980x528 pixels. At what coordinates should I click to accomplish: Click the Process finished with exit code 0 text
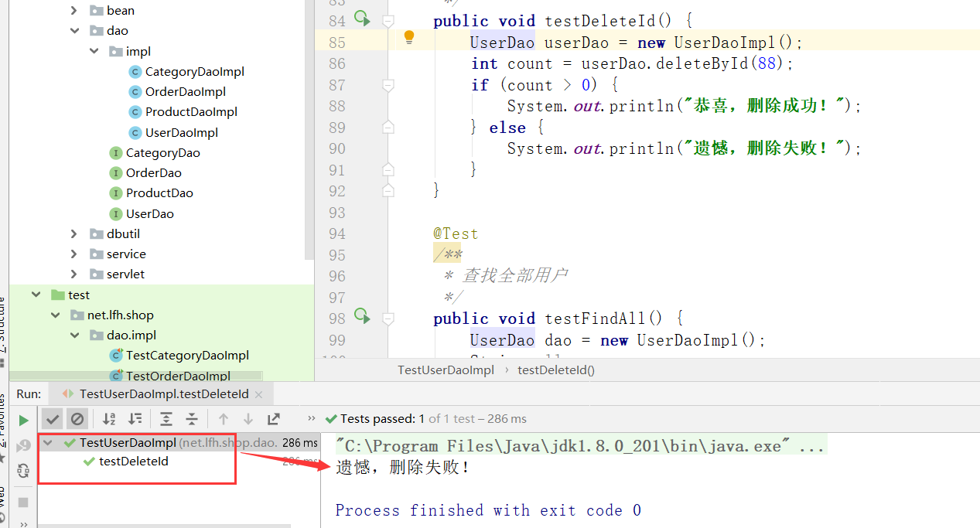coord(488,510)
